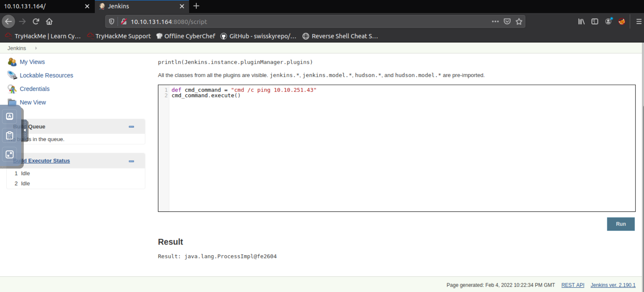Run the script with Run button

[x=621, y=224]
